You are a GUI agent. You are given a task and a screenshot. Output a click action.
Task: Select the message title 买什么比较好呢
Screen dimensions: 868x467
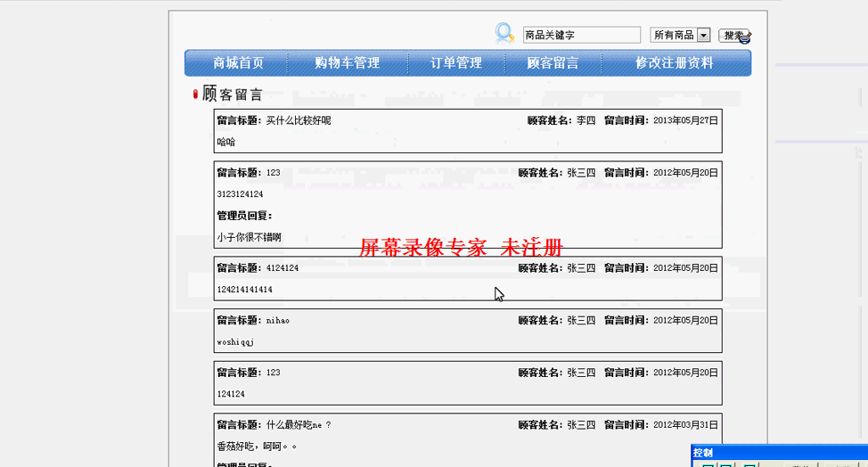point(299,120)
